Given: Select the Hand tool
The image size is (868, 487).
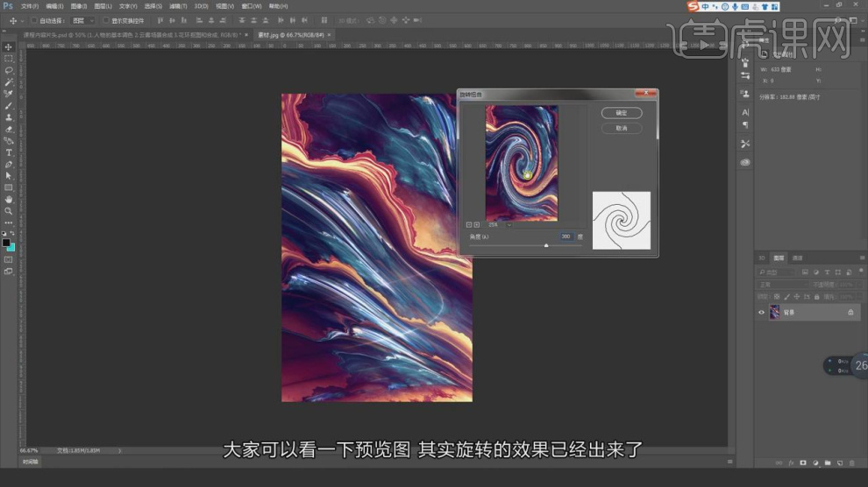Looking at the screenshot, I should point(8,199).
